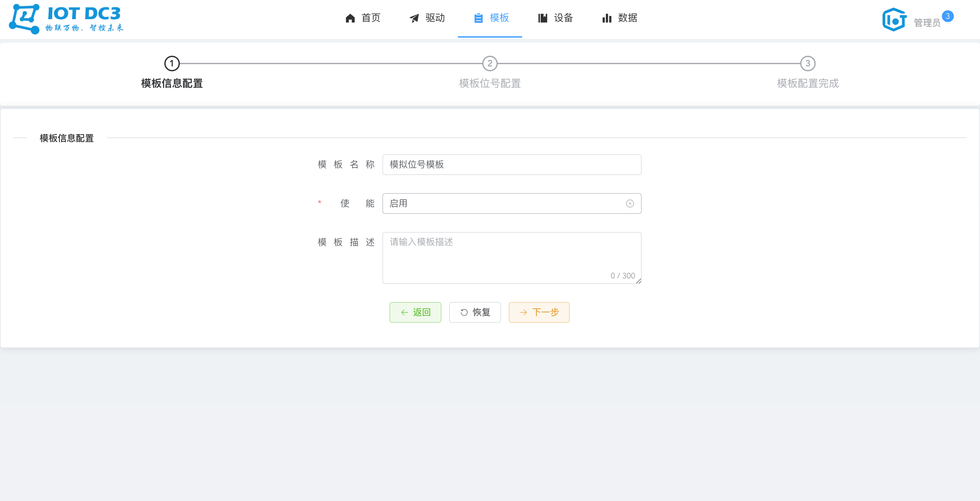Click the notification badge showing 3

948,16
